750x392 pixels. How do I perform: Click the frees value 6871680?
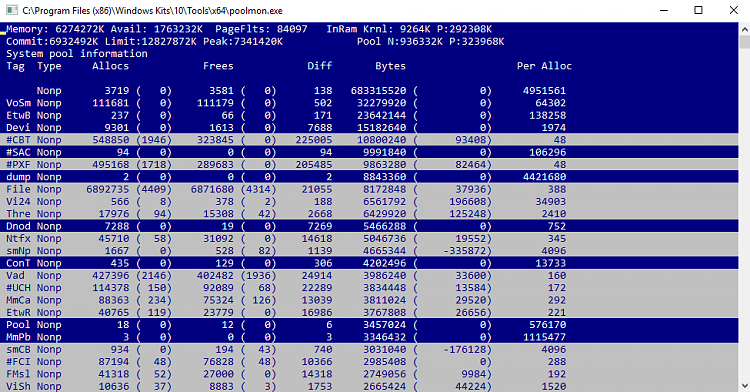tap(212, 189)
